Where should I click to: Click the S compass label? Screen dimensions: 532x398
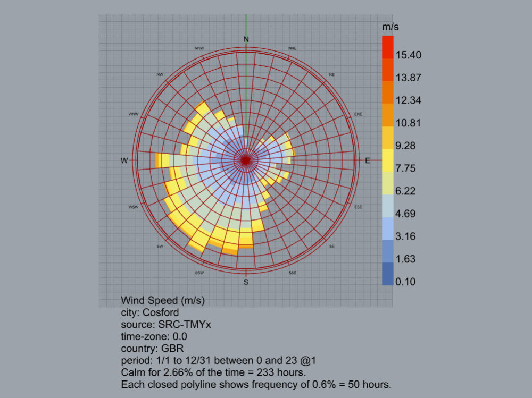[245, 282]
